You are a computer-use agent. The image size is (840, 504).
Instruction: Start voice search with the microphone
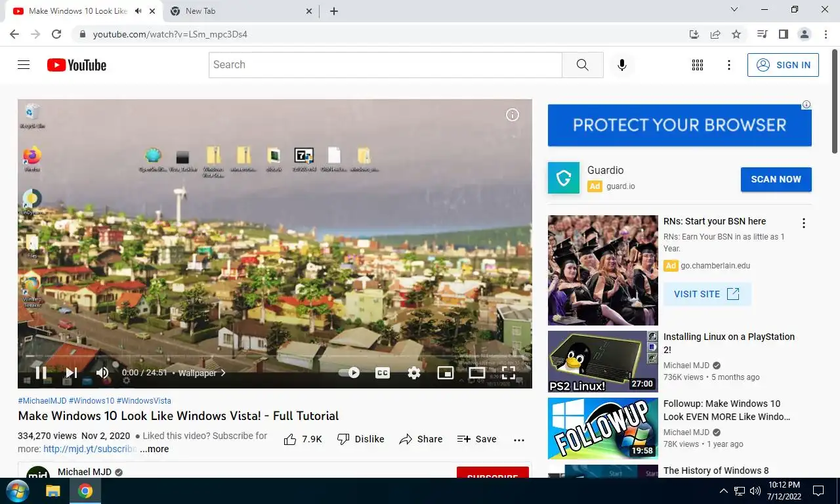pyautogui.click(x=621, y=65)
